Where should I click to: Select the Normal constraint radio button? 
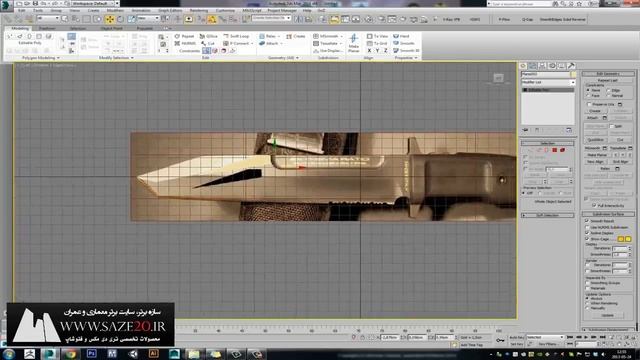[x=609, y=96]
